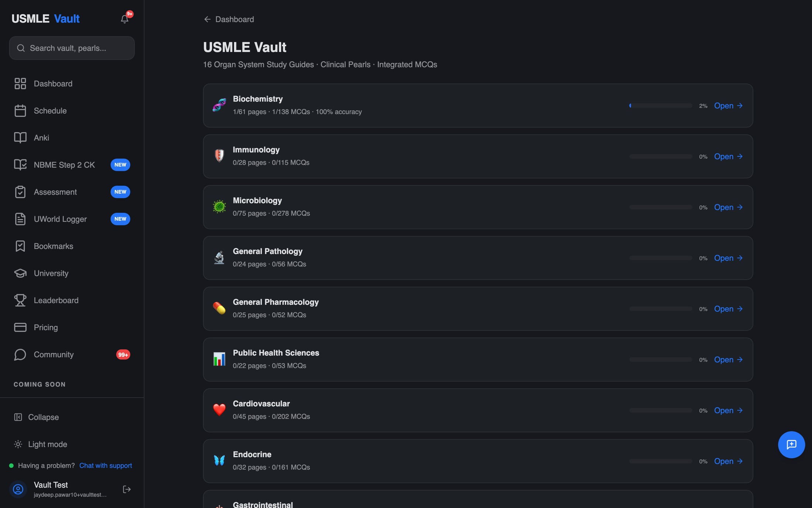812x508 pixels.
Task: Click the Biochemistry DNA icon
Action: (x=219, y=105)
